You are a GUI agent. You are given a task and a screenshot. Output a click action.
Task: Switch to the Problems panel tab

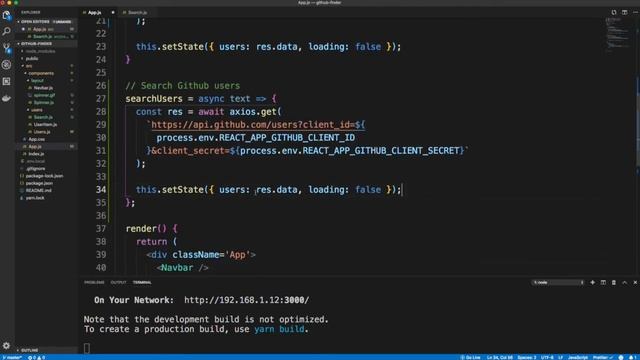[94, 282]
